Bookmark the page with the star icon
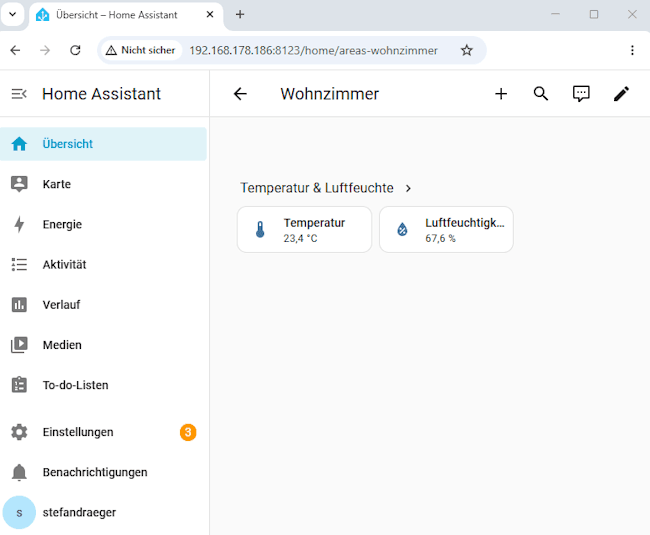The width and height of the screenshot is (650, 535). pyautogui.click(x=467, y=50)
